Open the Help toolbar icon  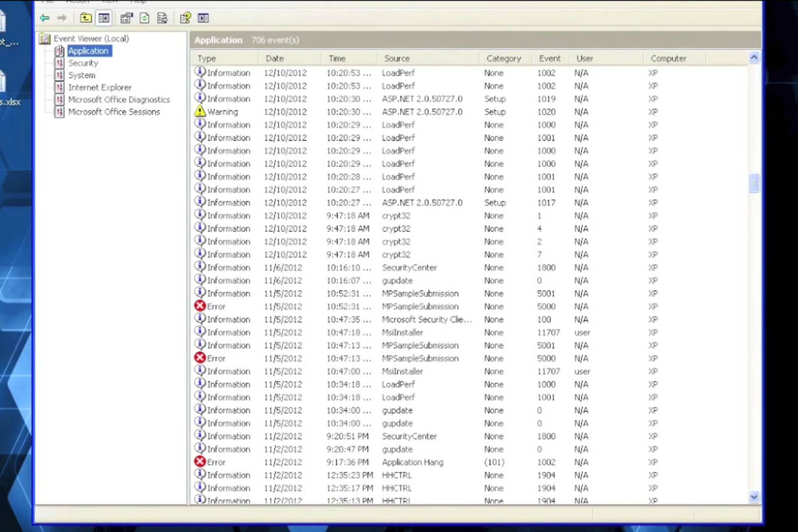click(185, 18)
